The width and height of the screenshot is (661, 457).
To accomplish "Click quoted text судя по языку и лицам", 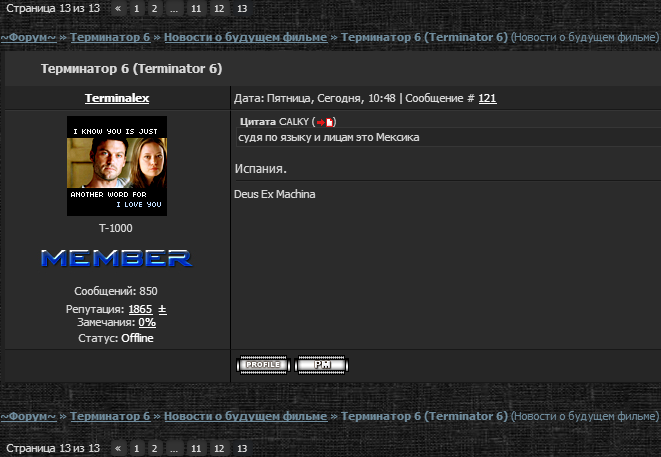I will (x=294, y=137).
